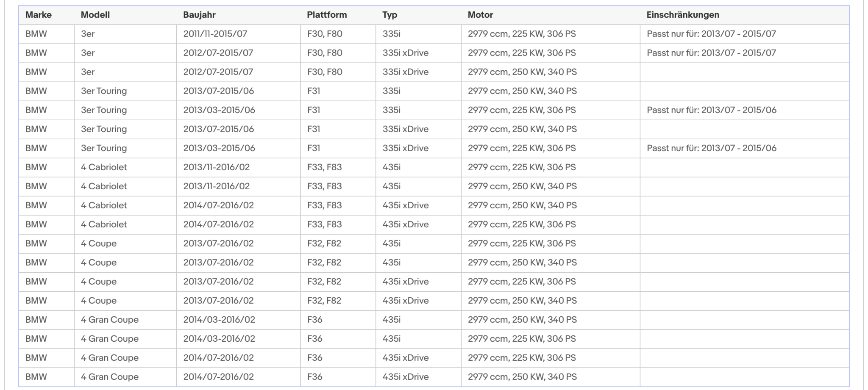Screen dimensions: 868x390
Task: Click "2013/11-2016/02" in the Cabriolet 340 PS row
Action: coord(217,186)
